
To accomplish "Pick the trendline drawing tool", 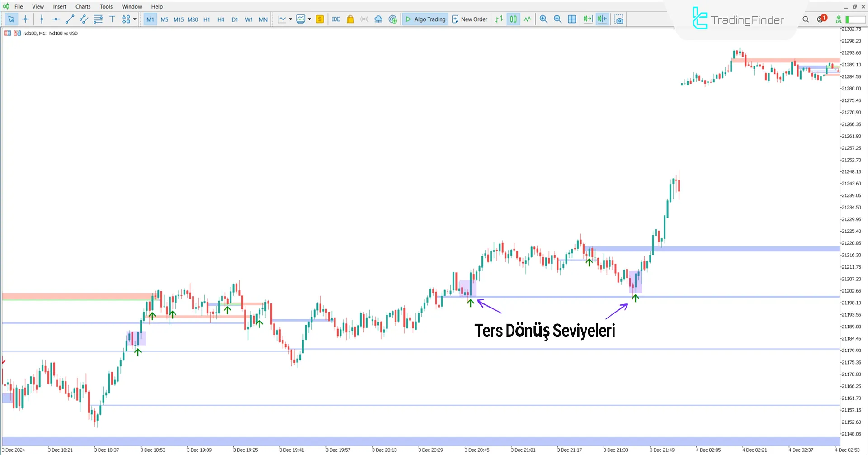I will pos(70,19).
